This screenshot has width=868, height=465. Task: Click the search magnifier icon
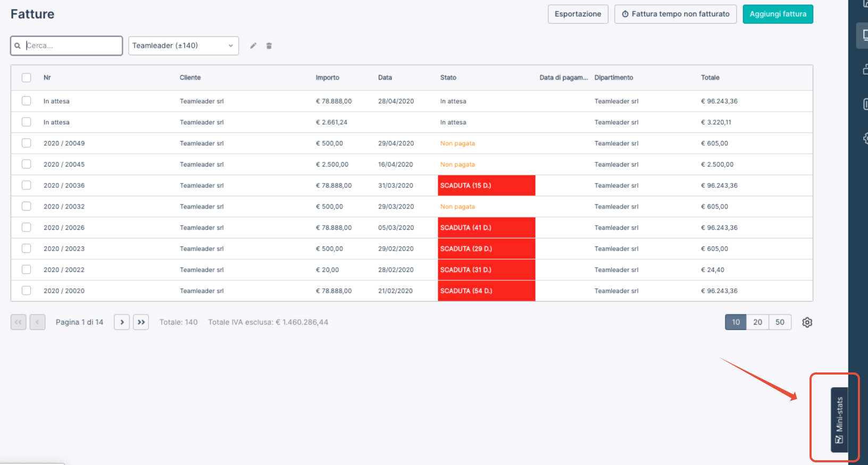(x=18, y=46)
